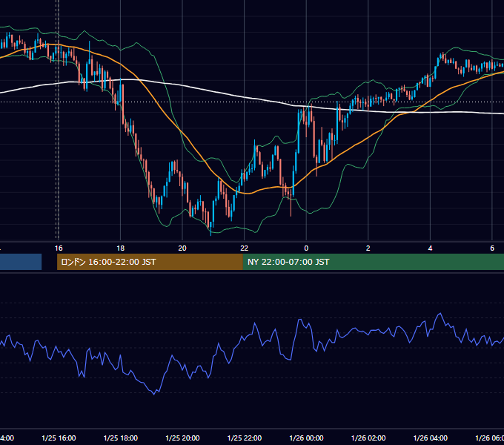
Task: Click the NY 22:00-07:00 JST session bar
Action: (x=373, y=262)
